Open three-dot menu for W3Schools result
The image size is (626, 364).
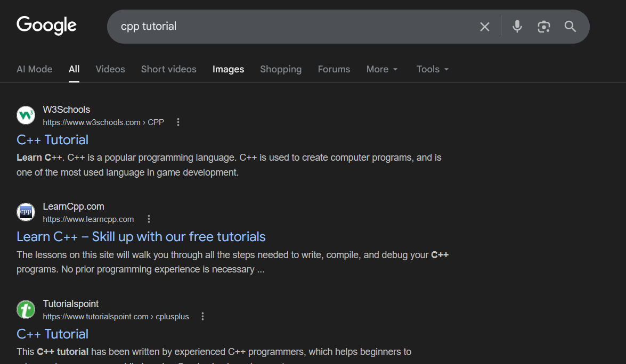coord(178,122)
